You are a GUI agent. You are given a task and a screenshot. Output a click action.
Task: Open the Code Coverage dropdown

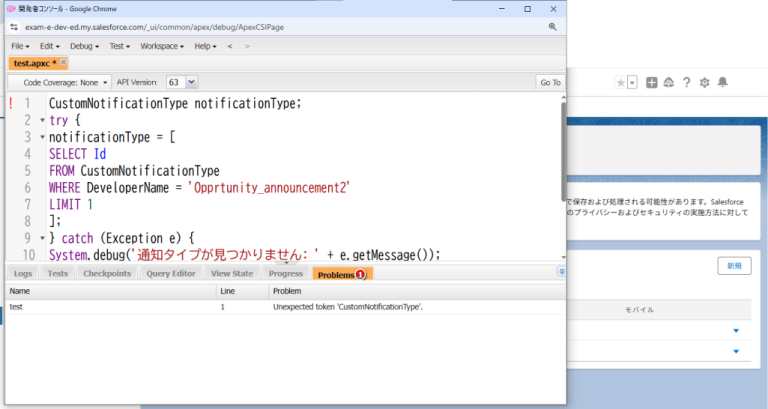pyautogui.click(x=61, y=82)
